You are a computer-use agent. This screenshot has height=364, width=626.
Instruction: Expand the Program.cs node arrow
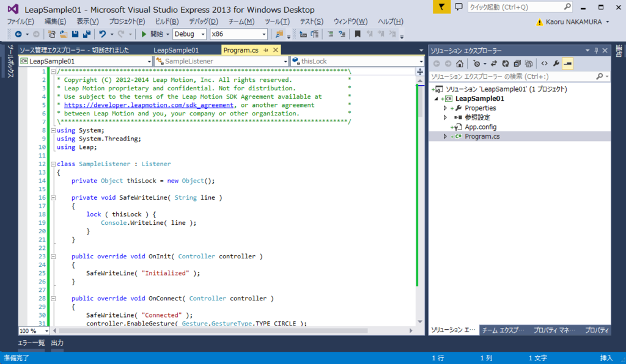[445, 136]
